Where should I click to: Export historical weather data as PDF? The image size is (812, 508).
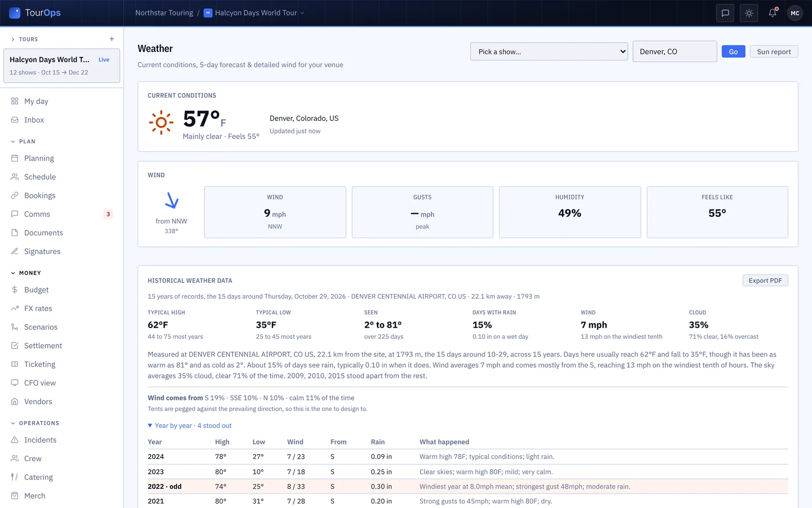(765, 280)
